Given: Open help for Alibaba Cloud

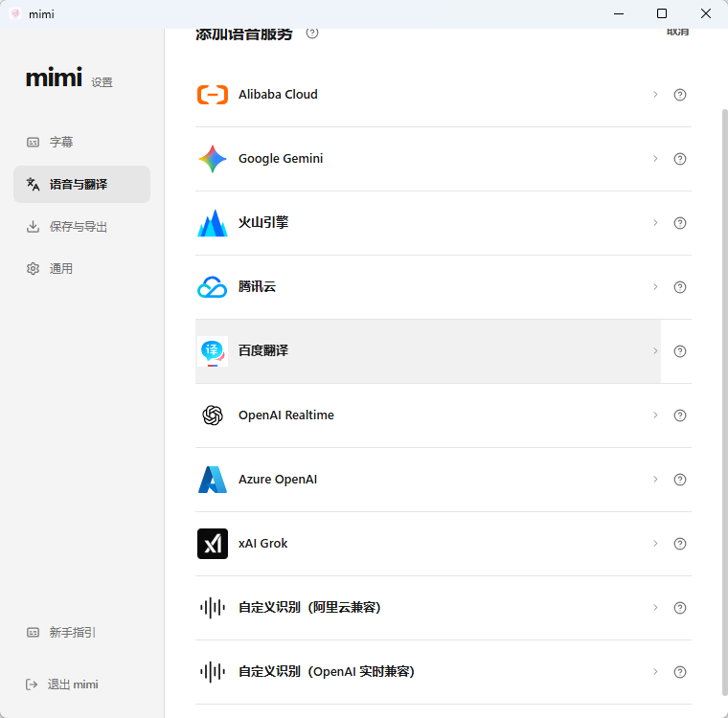Looking at the screenshot, I should click(x=680, y=95).
